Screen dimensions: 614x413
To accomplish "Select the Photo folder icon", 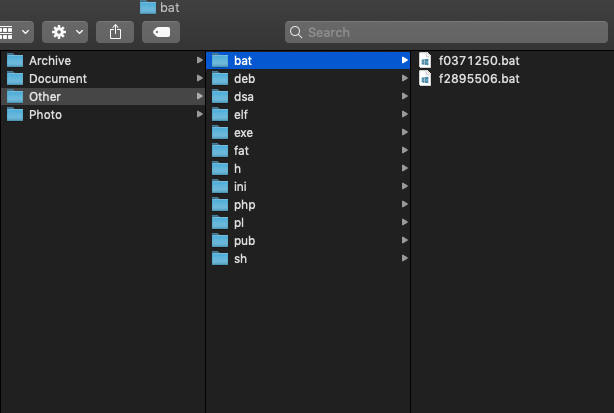I will 15,114.
